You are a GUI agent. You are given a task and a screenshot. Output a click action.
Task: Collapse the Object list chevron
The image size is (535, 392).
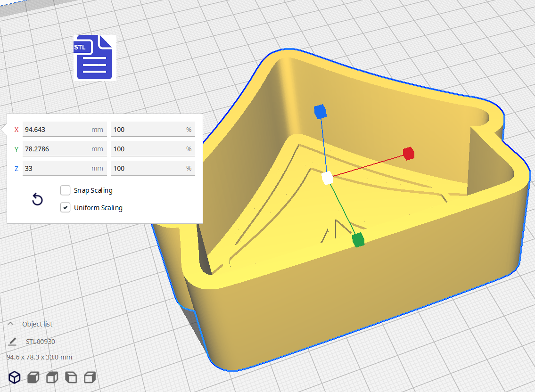click(10, 324)
